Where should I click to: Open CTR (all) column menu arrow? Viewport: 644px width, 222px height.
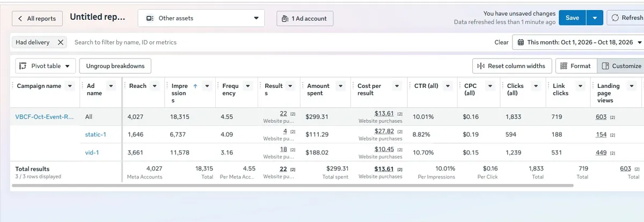coord(447,86)
